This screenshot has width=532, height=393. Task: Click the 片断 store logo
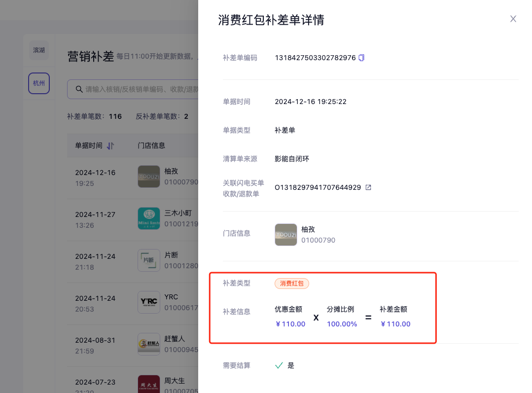click(x=148, y=260)
